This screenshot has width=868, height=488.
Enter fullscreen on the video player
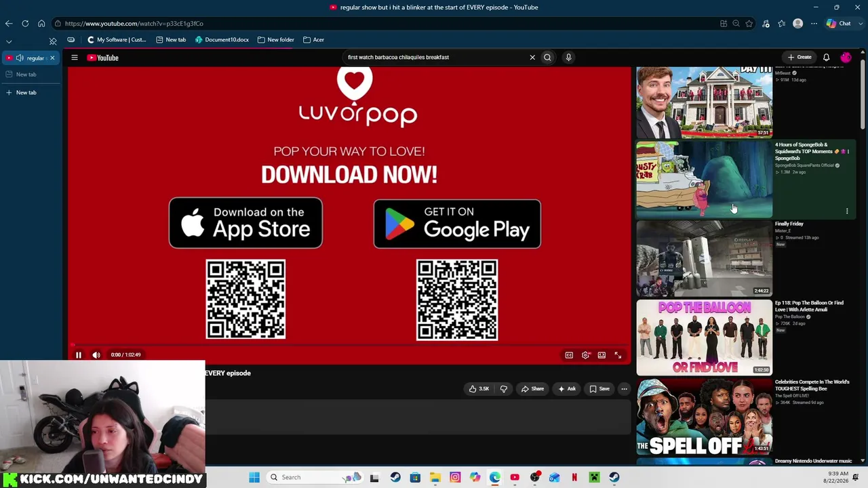pos(618,355)
